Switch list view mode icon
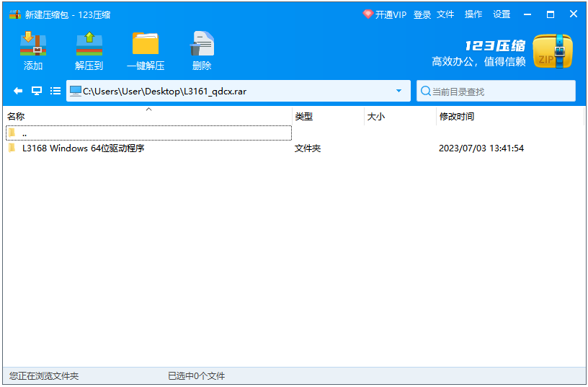The height and width of the screenshot is (387, 588). point(55,91)
